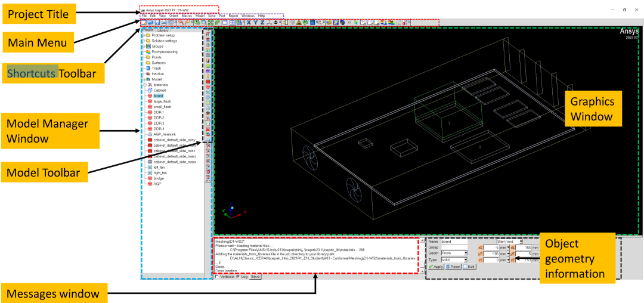Click the Save button under messages window
The height and width of the screenshot is (303, 644).
pyautogui.click(x=255, y=277)
